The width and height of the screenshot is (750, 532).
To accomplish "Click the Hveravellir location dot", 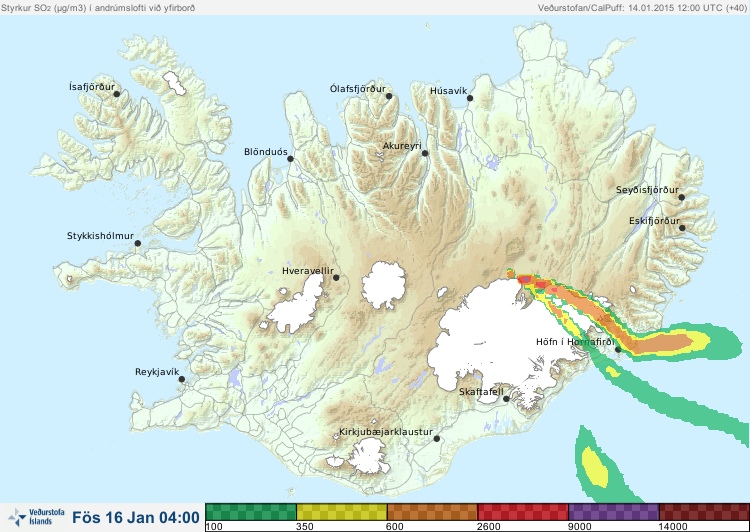I will pos(336,277).
